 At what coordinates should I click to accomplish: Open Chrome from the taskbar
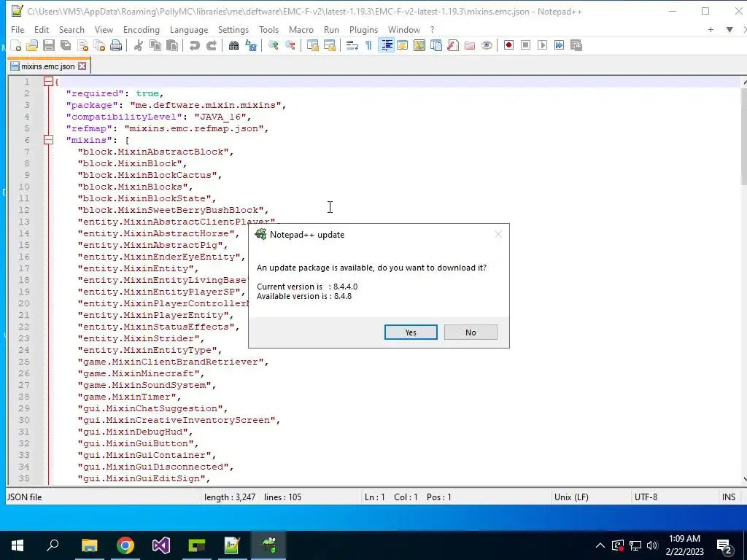point(125,545)
